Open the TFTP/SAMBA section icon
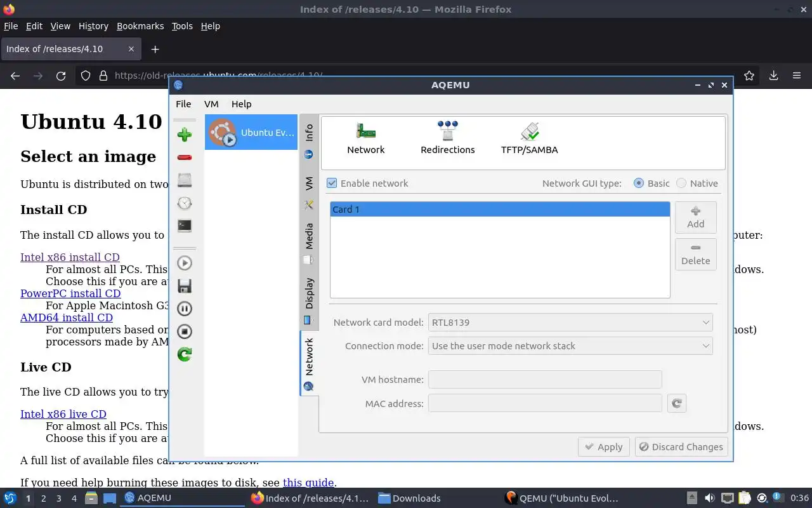812x508 pixels. click(530, 138)
